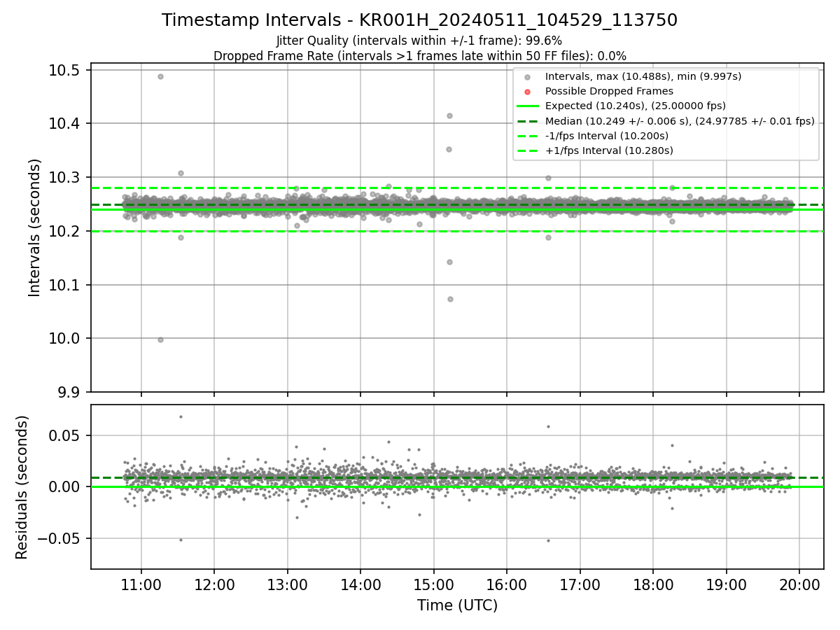This screenshot has width=840, height=630.
Task: Click the 11:00 time tick label
Action: click(141, 585)
